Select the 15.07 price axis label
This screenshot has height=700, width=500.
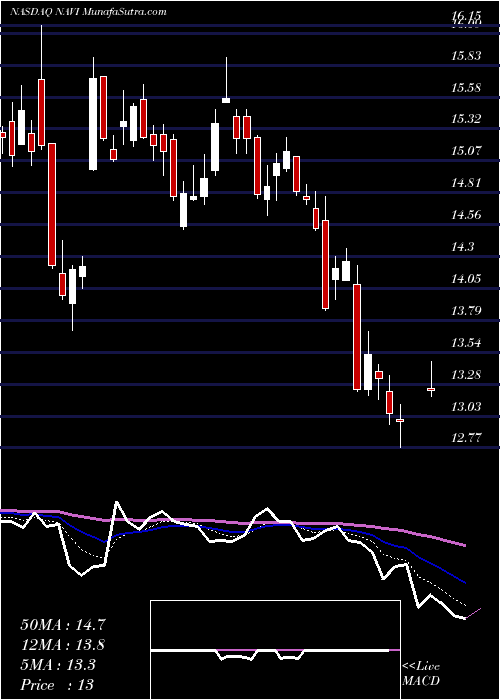[466, 151]
